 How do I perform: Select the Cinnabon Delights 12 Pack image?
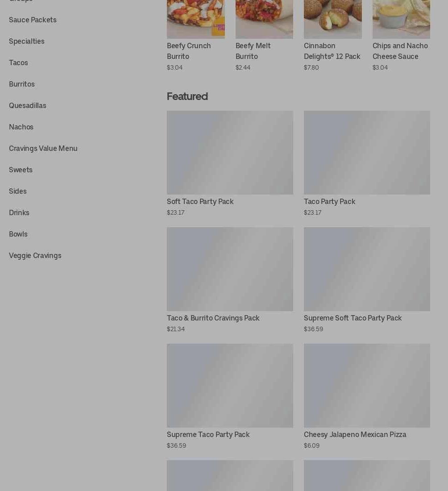click(x=332, y=19)
